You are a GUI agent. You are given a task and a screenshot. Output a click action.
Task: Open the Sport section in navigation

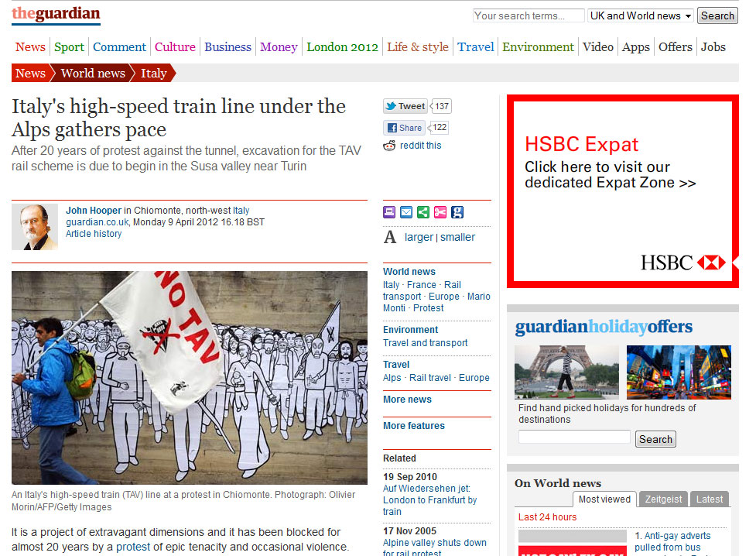pyautogui.click(x=69, y=47)
